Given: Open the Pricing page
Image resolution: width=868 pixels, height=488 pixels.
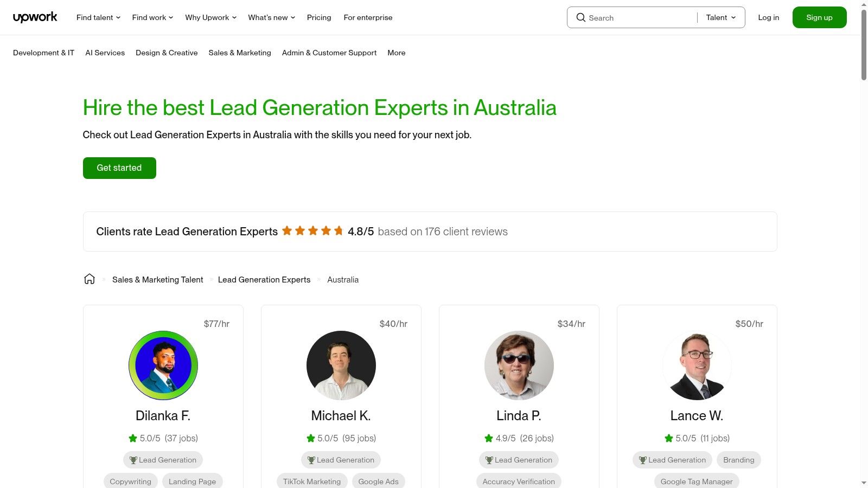Looking at the screenshot, I should pyautogui.click(x=319, y=17).
